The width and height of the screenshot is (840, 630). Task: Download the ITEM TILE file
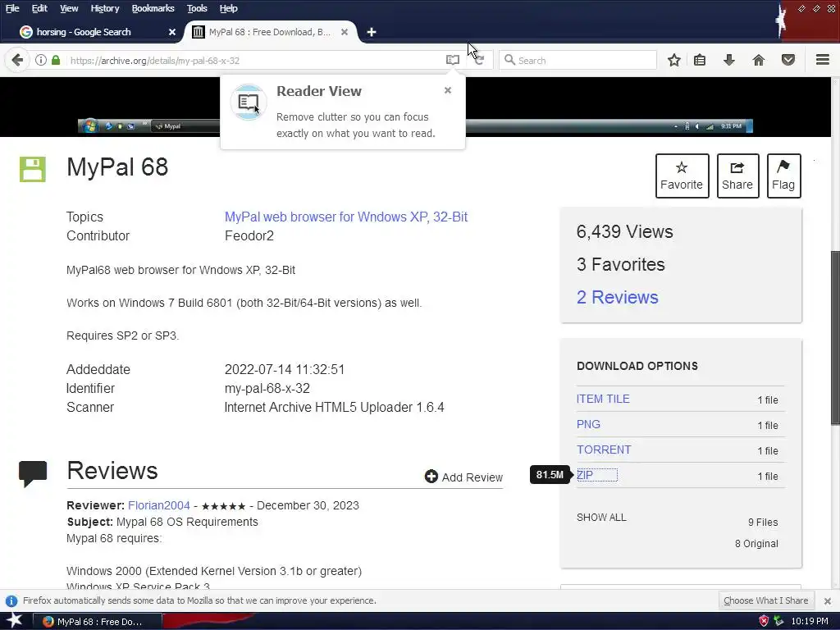[603, 399]
